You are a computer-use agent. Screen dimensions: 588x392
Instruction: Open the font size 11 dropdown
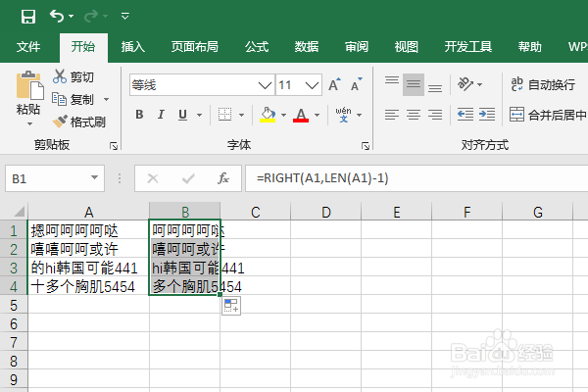[312, 85]
